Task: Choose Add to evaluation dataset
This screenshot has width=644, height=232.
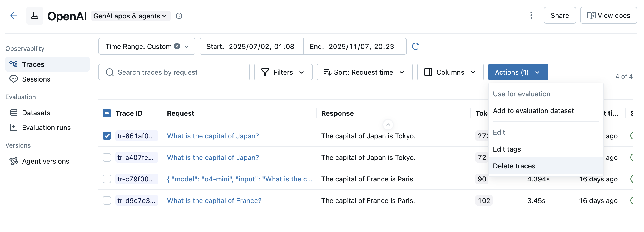Action: tap(546, 111)
